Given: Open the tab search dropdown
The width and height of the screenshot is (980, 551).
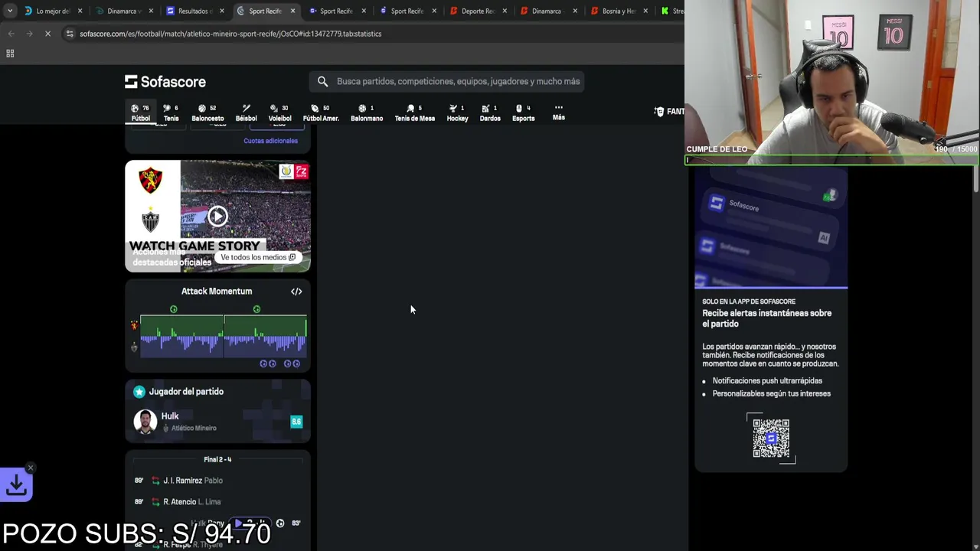Looking at the screenshot, I should click(9, 11).
